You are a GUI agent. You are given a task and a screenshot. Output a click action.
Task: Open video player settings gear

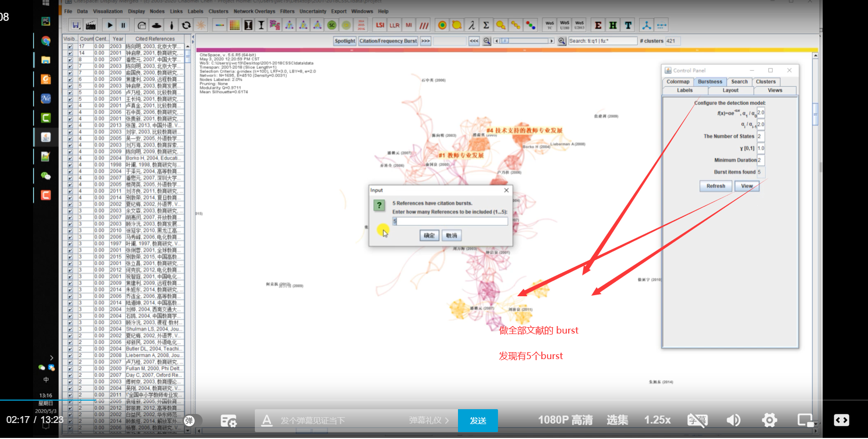tap(769, 420)
